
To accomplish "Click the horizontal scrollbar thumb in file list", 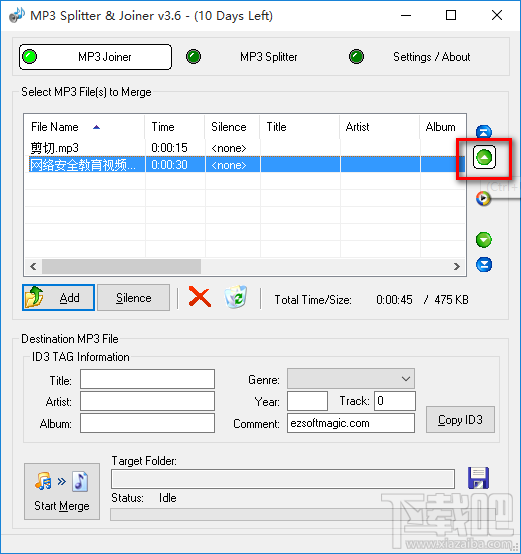I will (x=121, y=266).
